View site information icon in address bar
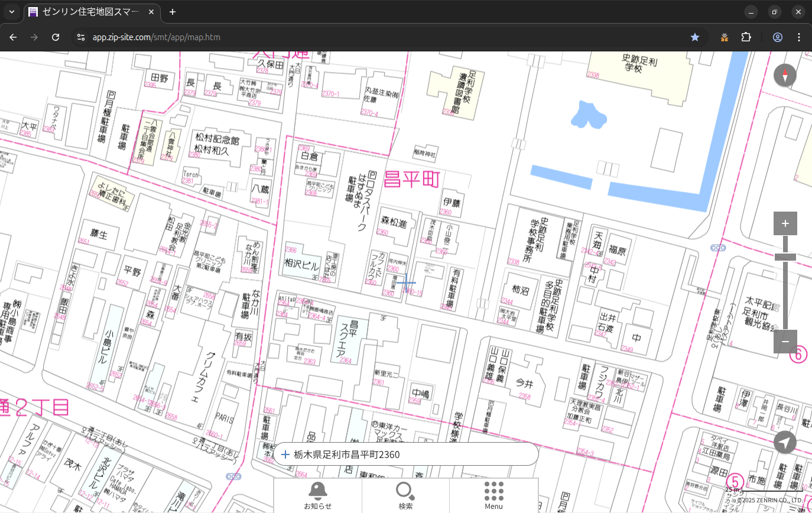 [81, 37]
